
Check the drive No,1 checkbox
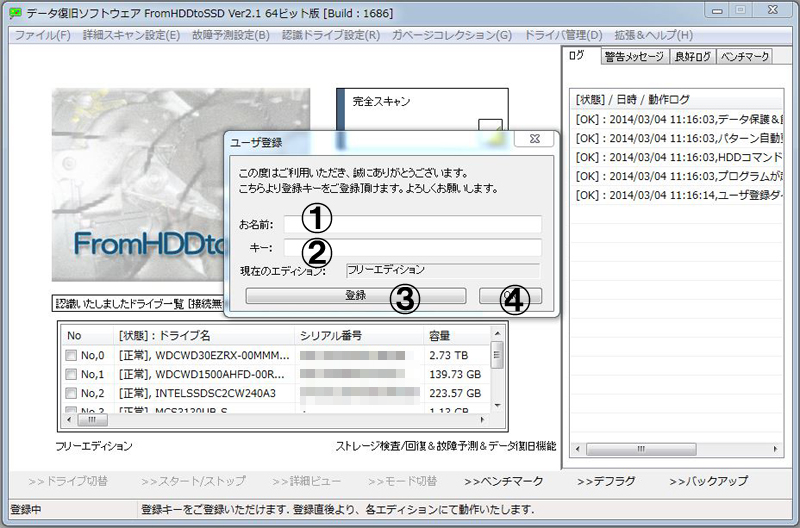[x=71, y=374]
